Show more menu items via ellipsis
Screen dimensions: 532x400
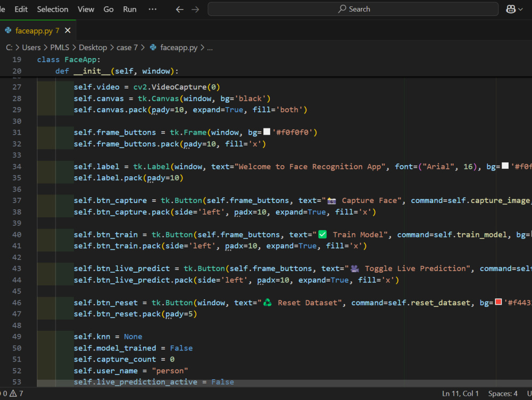[153, 9]
